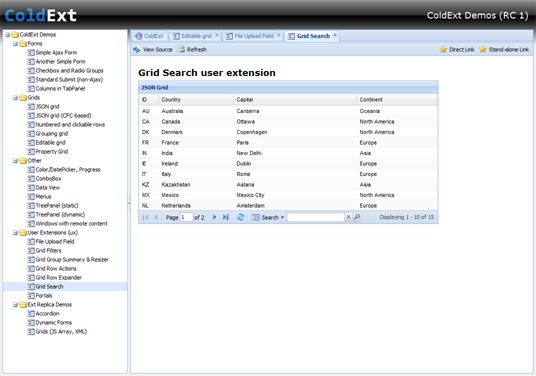Click Data View item icon
Image resolution: width=536 pixels, height=376 pixels.
(x=31, y=188)
